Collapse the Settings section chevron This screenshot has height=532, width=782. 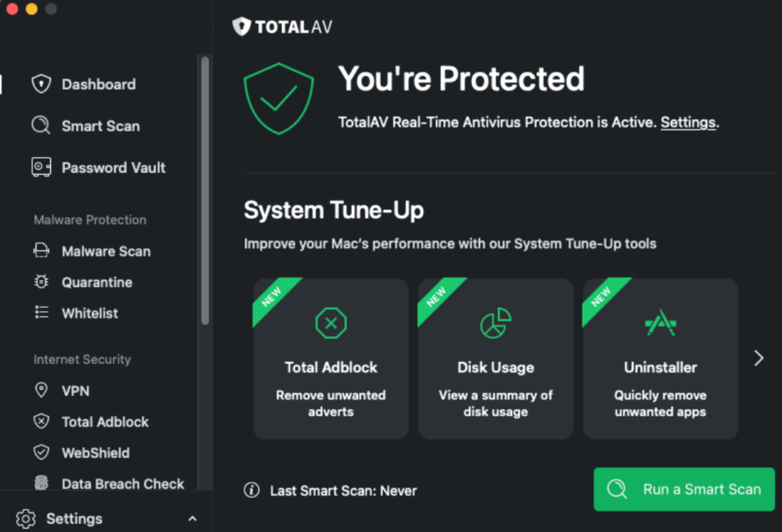(x=192, y=518)
